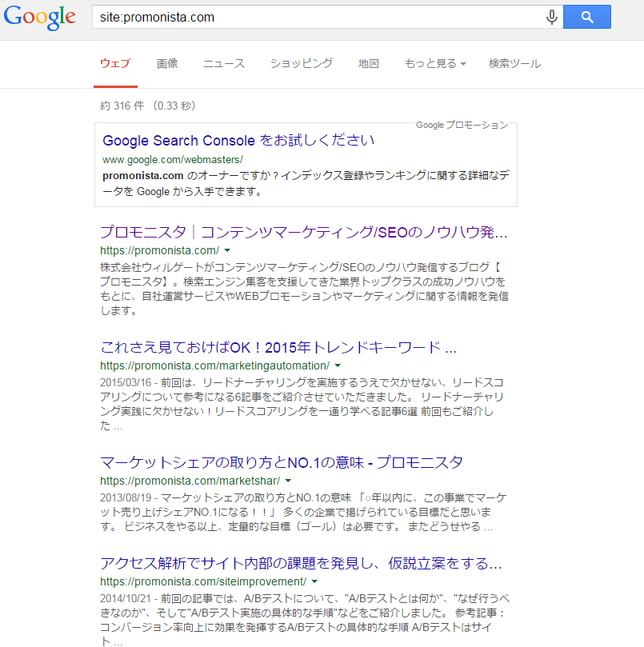Switch to the 画像 tab
The height and width of the screenshot is (647, 644).
pos(167,64)
